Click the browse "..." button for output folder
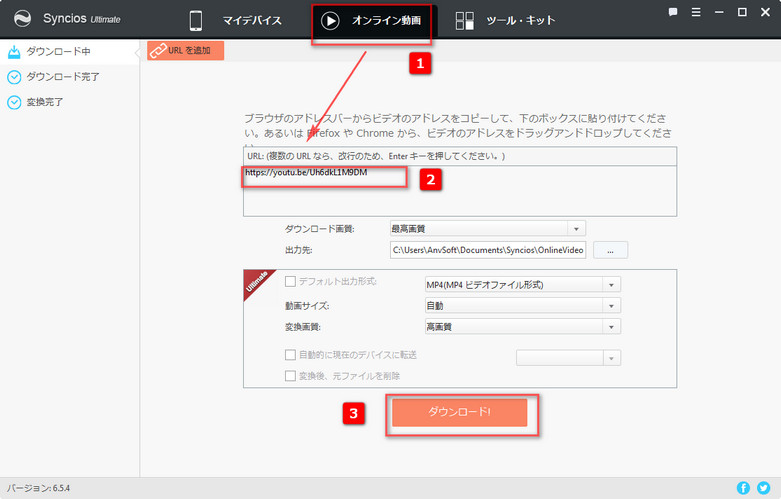Viewport: 781px width, 499px height. pyautogui.click(x=610, y=250)
